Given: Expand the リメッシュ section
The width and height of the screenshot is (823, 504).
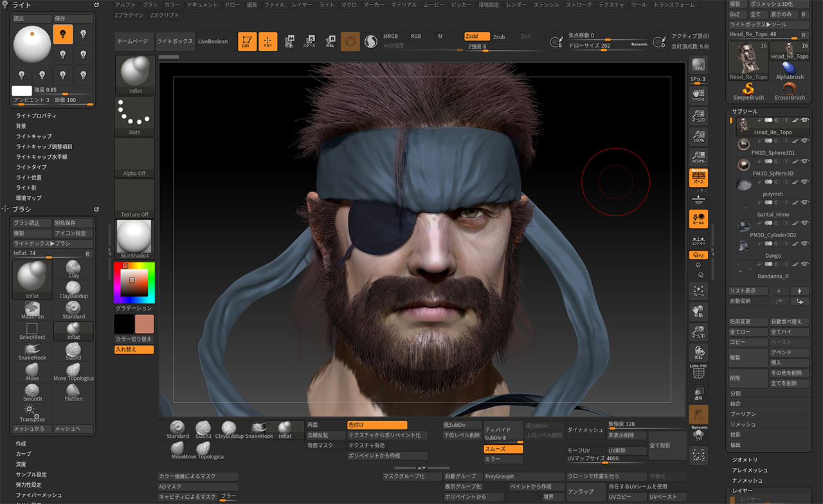Looking at the screenshot, I should pos(743,424).
